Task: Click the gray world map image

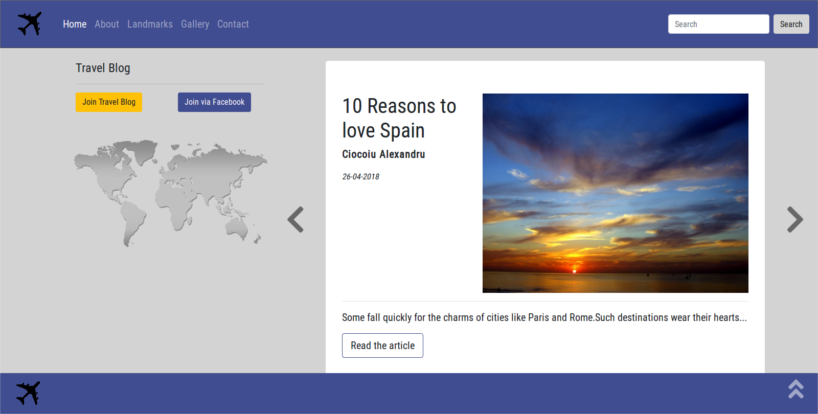Action: 170,193
